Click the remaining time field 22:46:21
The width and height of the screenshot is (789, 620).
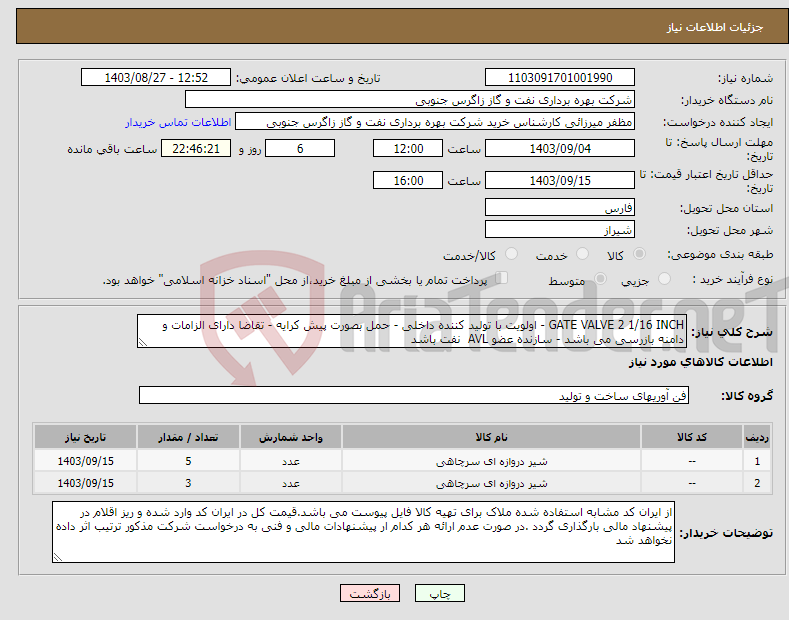click(x=196, y=148)
